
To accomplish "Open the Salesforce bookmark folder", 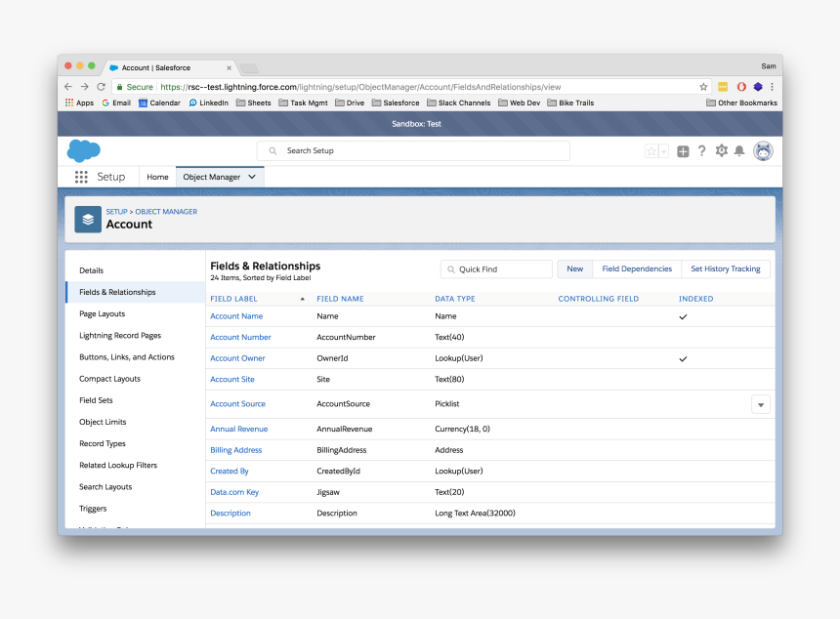I will [x=396, y=103].
